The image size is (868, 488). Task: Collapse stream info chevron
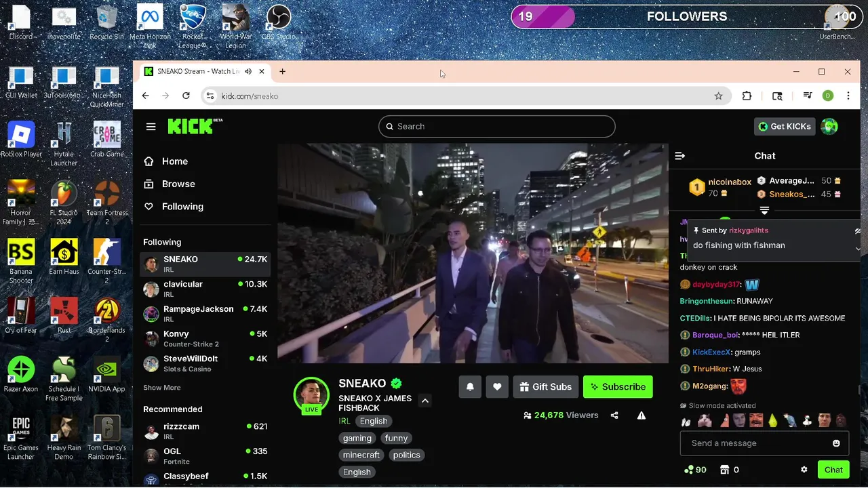(x=425, y=401)
